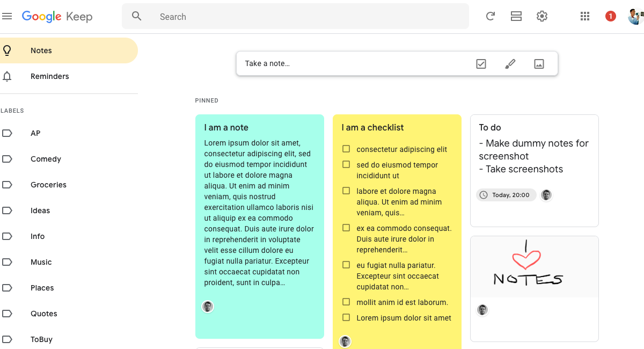
Task: Tick the 'mollit anim id est laborum' checkbox
Action: [346, 302]
